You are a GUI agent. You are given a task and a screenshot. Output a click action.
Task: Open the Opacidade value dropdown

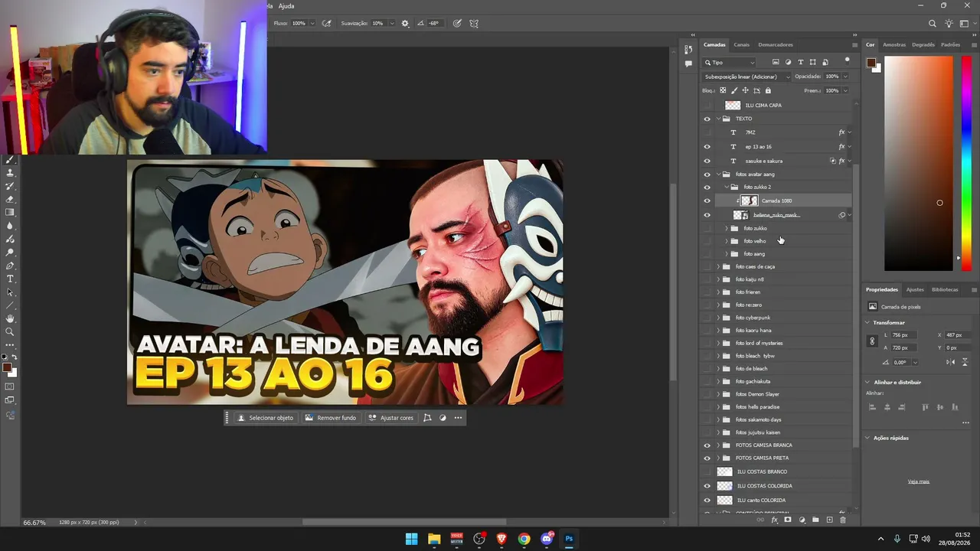(845, 77)
